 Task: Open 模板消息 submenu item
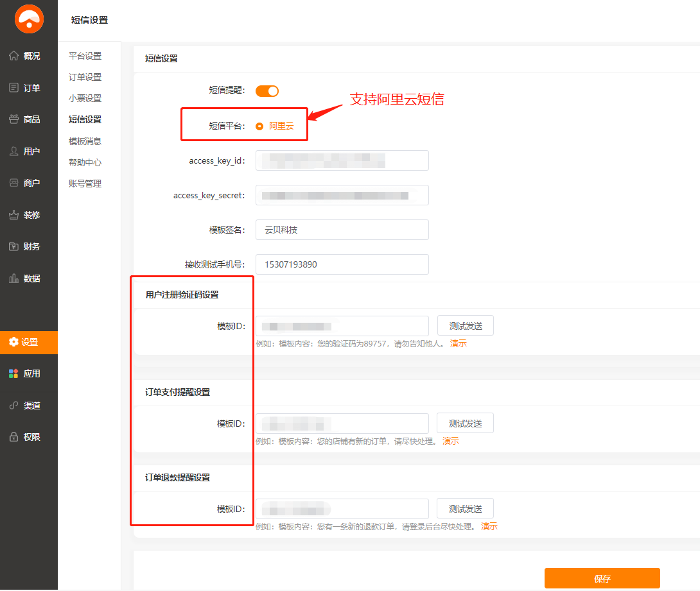[85, 141]
